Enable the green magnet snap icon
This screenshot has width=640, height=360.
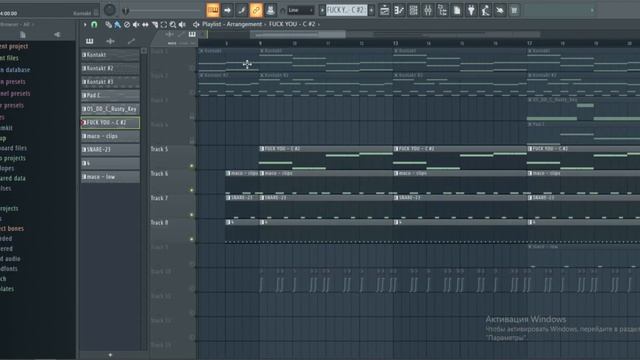(94, 24)
